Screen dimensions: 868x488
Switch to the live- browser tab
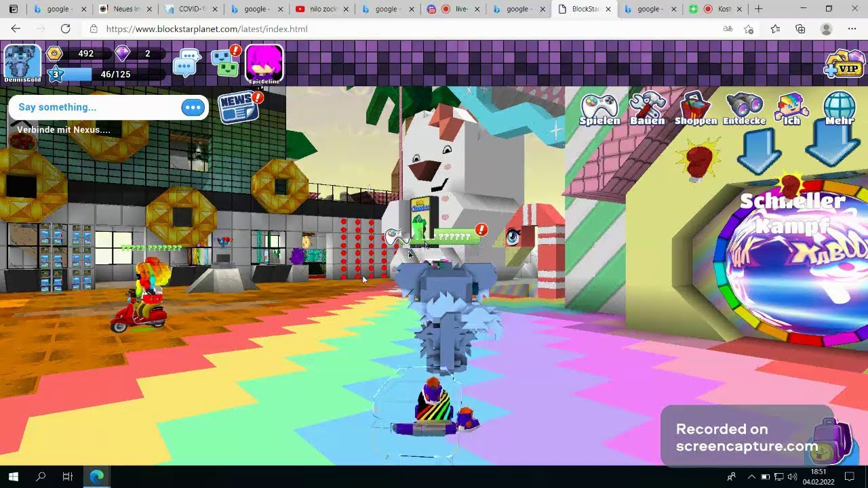pyautogui.click(x=452, y=9)
